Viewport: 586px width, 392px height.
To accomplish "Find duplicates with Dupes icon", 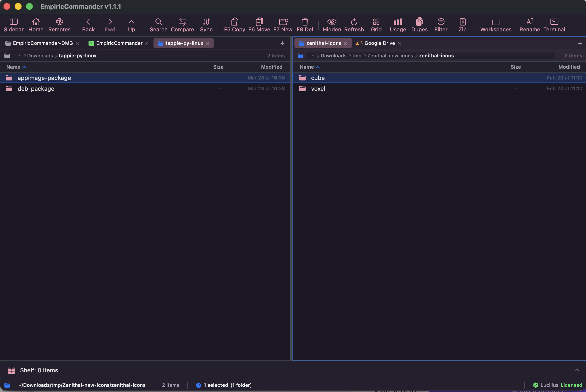I will (x=419, y=25).
